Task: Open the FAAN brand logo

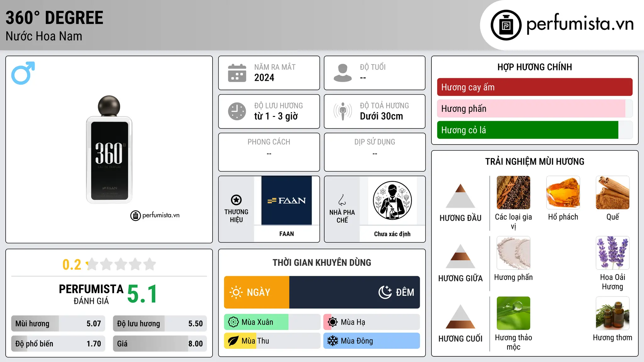Action: 286,200
